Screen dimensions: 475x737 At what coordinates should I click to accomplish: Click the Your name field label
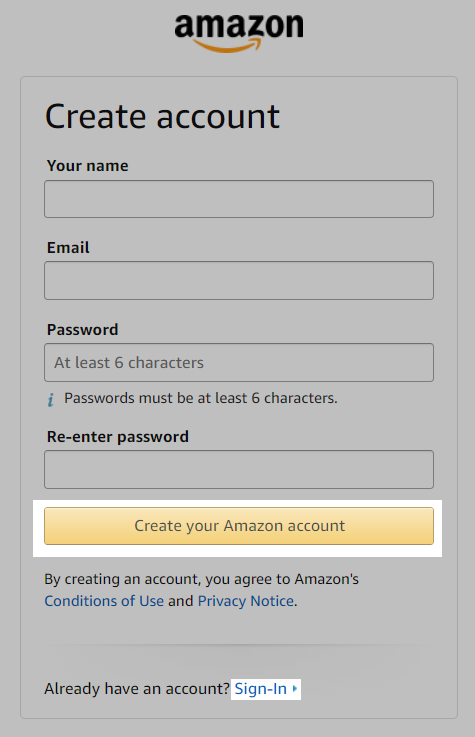pos(87,165)
